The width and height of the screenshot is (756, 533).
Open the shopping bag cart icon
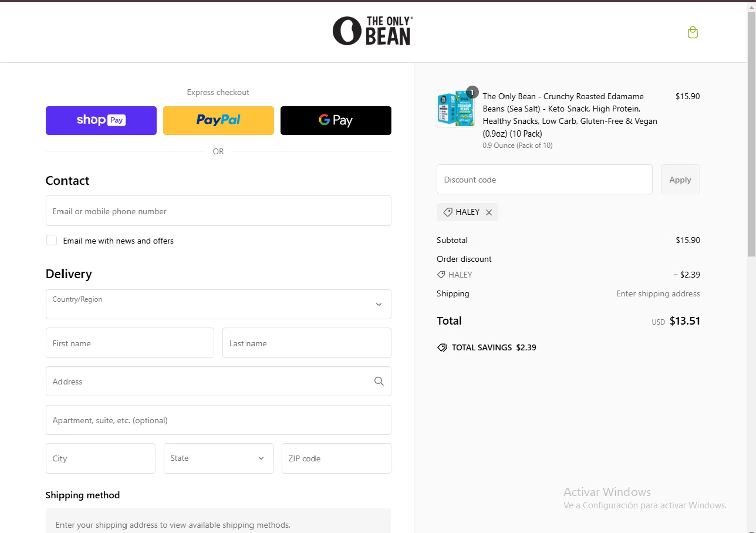[x=692, y=32]
